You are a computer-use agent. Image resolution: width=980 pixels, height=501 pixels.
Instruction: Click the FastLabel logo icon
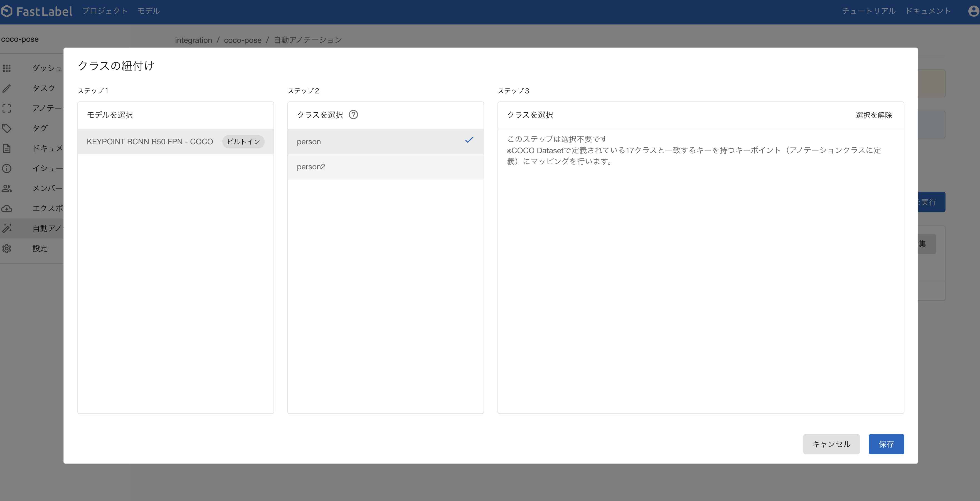pos(7,11)
